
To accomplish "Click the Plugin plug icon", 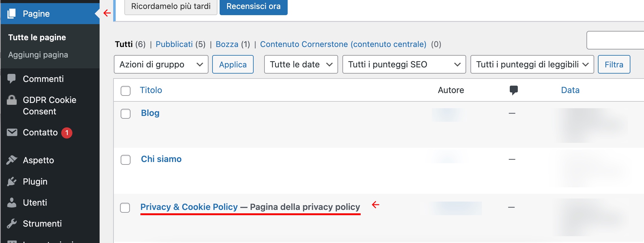I will click(12, 181).
